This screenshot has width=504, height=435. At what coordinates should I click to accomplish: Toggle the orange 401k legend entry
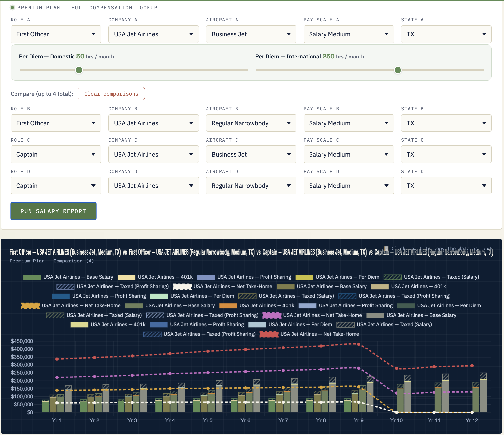[257, 306]
